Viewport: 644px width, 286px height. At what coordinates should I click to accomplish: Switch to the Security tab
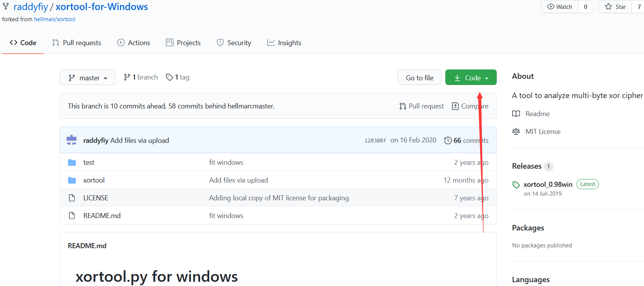pos(234,43)
